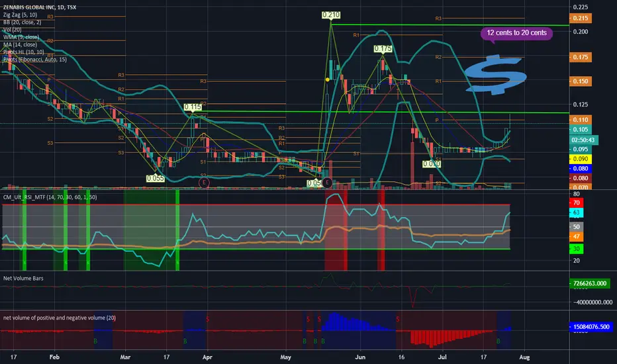Click the 0.200 price axis label
Screen dimensions: 617x364
[581, 32]
